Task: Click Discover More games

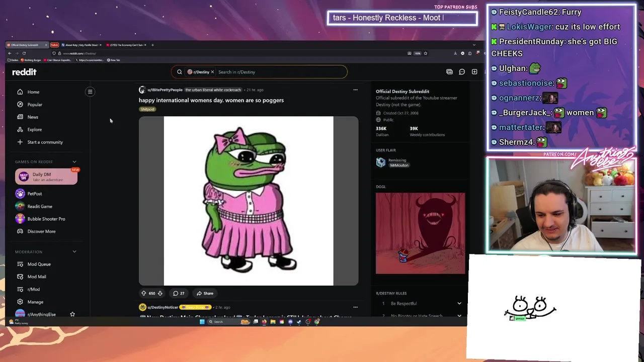Action: click(41, 231)
